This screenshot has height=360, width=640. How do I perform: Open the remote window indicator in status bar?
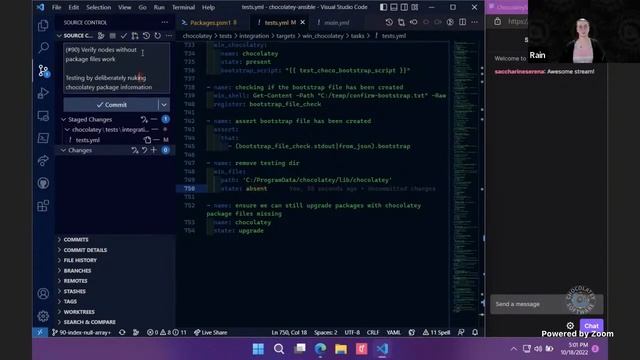point(40,332)
